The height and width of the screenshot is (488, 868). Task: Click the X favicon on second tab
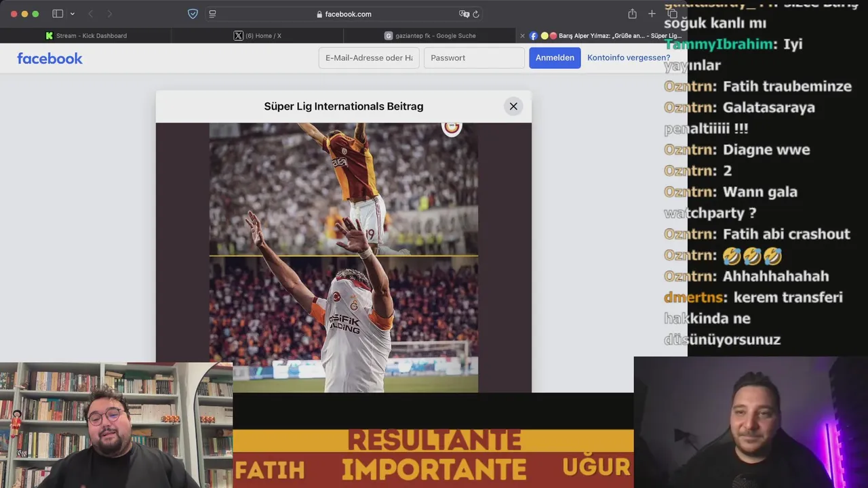coord(238,36)
